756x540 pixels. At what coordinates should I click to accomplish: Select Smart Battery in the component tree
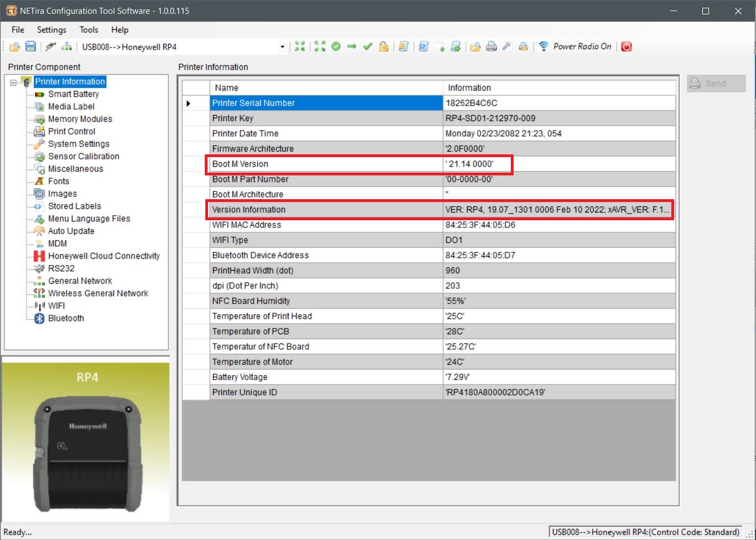pos(73,94)
